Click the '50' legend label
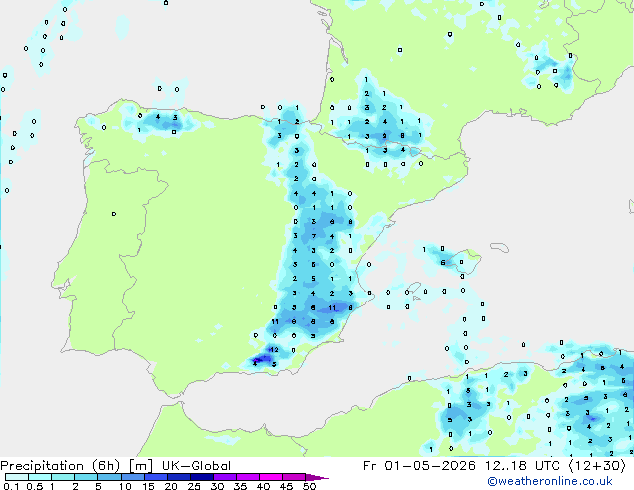Screen dimensions: 634x490 tap(309, 486)
